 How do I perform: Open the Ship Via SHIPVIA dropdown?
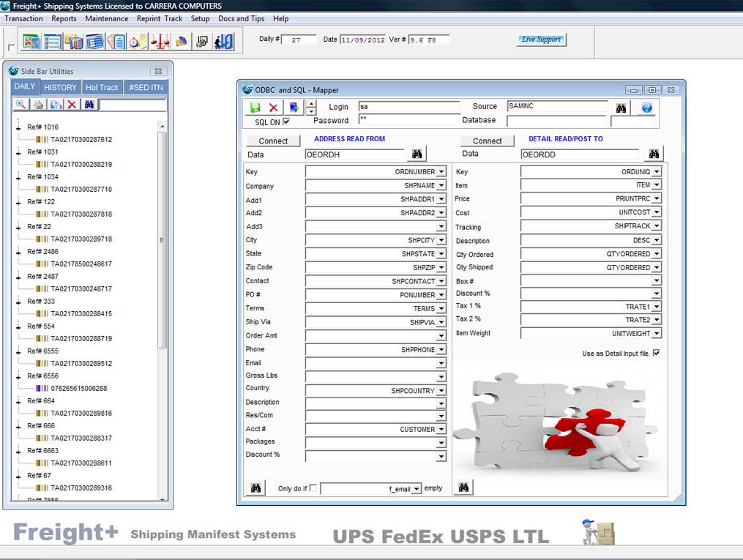tap(441, 322)
